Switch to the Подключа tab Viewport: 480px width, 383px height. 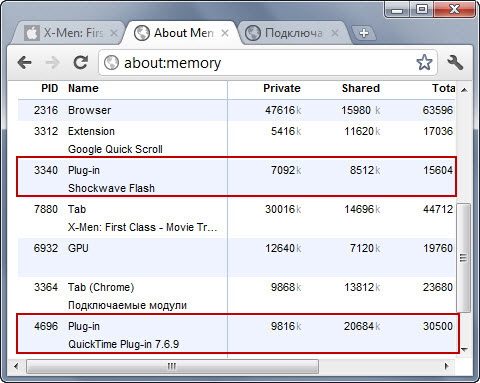(x=292, y=33)
